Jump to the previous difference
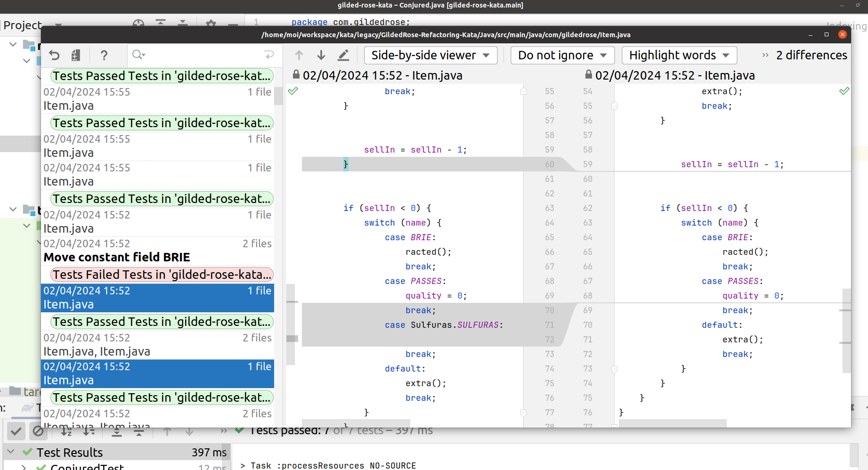The image size is (868, 470). (x=299, y=55)
